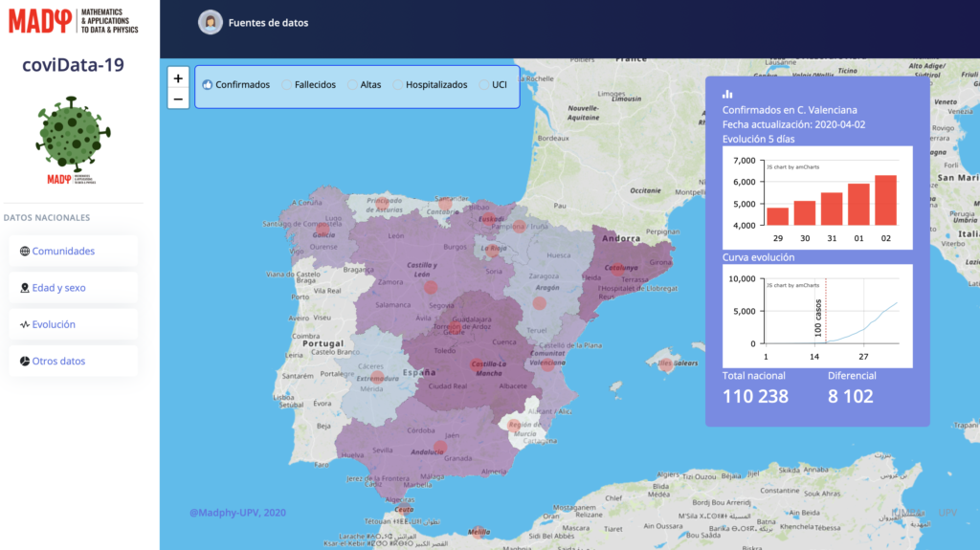The height and width of the screenshot is (550, 980).
Task: Select the Confirmados radio option
Action: point(207,85)
